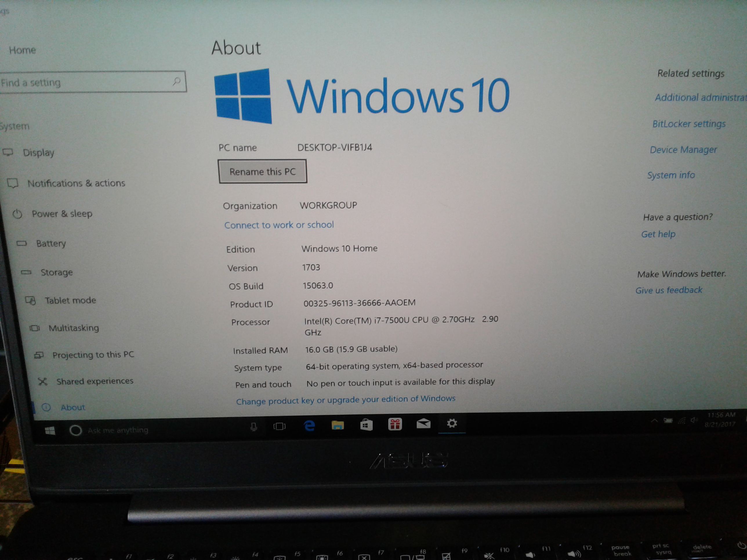Image resolution: width=747 pixels, height=560 pixels.
Task: Select Storage in system sidebar
Action: [56, 272]
